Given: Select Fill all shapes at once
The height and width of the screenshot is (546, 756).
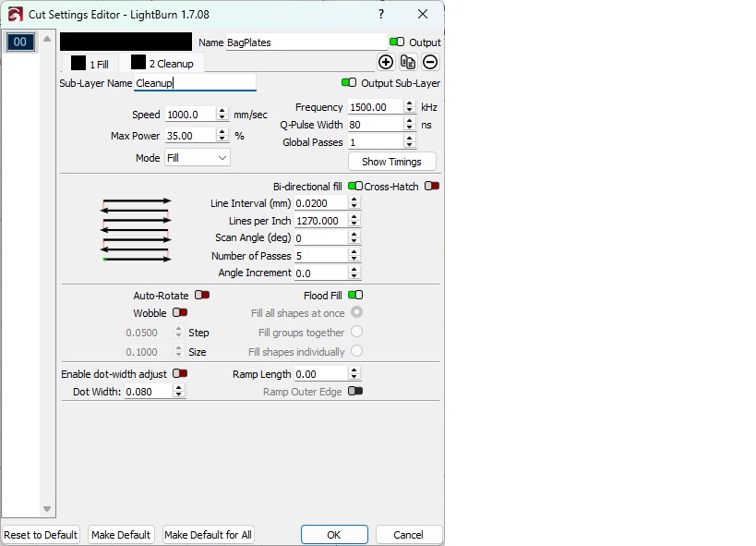Looking at the screenshot, I should tap(357, 312).
